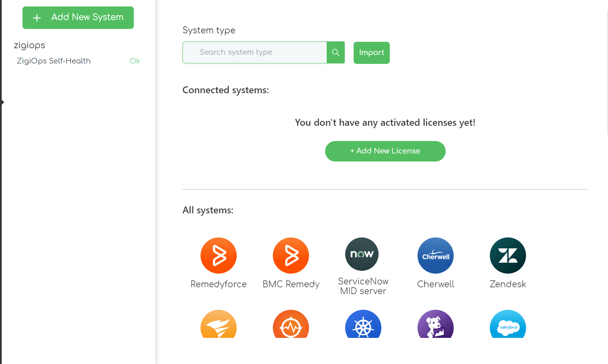Screen dimensions: 608x364
Task: Check the Ok status indicator
Action: (135, 61)
